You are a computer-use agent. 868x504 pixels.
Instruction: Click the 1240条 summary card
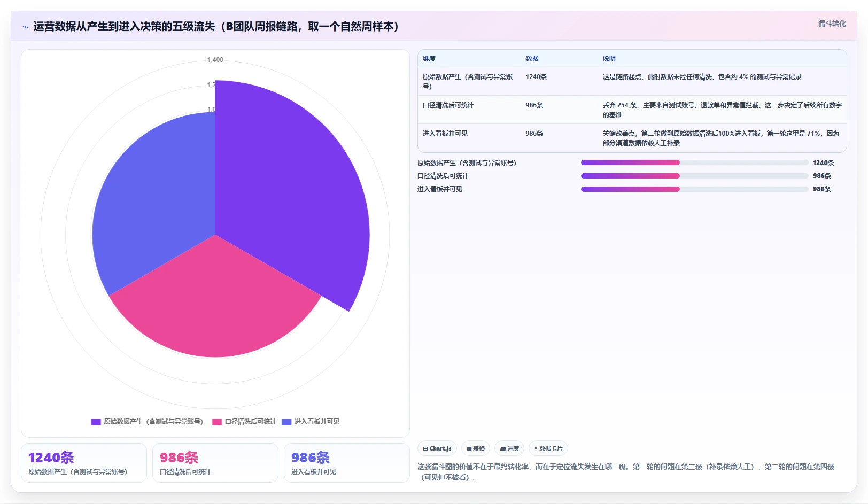tap(84, 463)
